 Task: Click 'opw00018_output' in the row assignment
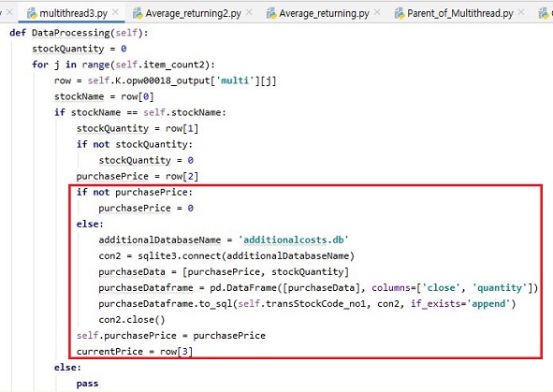pos(167,80)
